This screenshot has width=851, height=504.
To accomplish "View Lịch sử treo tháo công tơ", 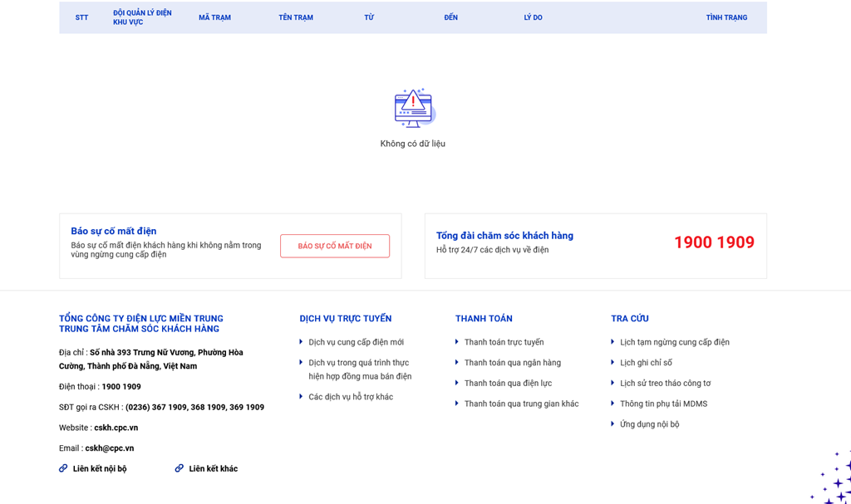I will [x=665, y=384].
